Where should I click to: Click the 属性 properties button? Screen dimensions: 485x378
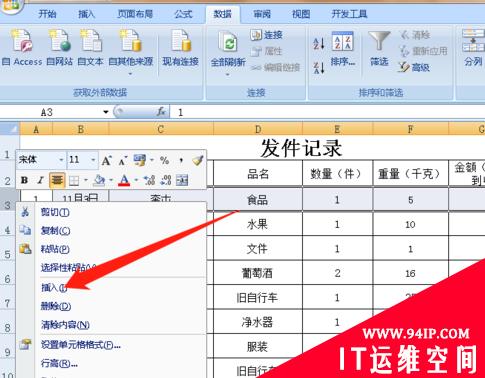267,51
